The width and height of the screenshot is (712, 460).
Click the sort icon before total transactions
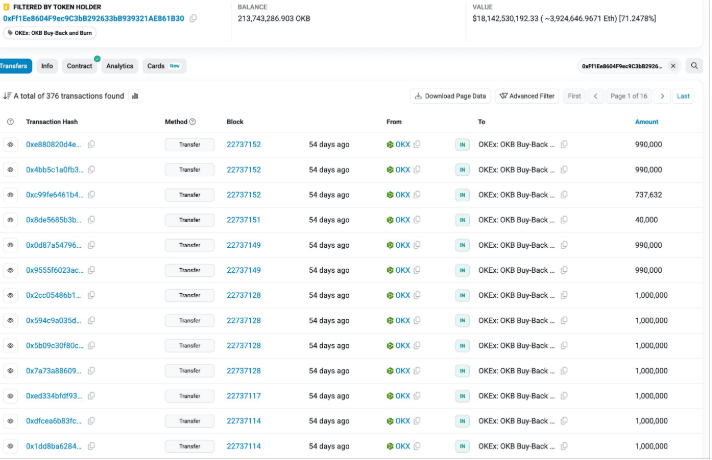[7, 96]
